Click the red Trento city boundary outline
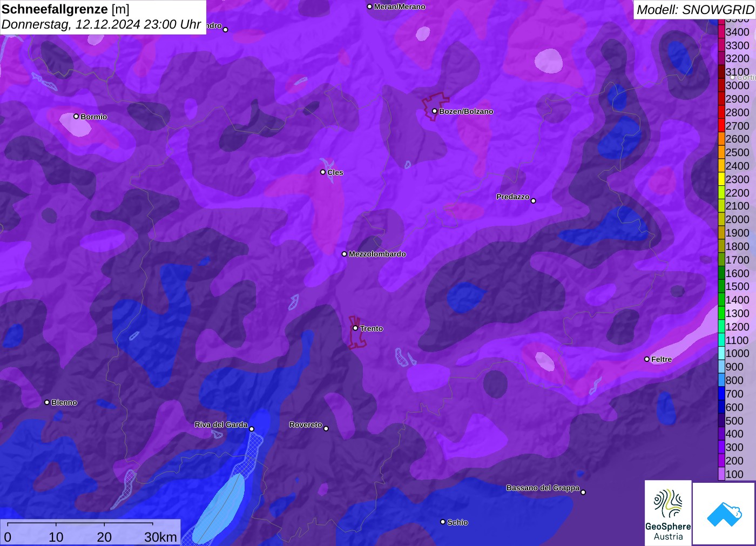756x546 pixels. [x=357, y=333]
